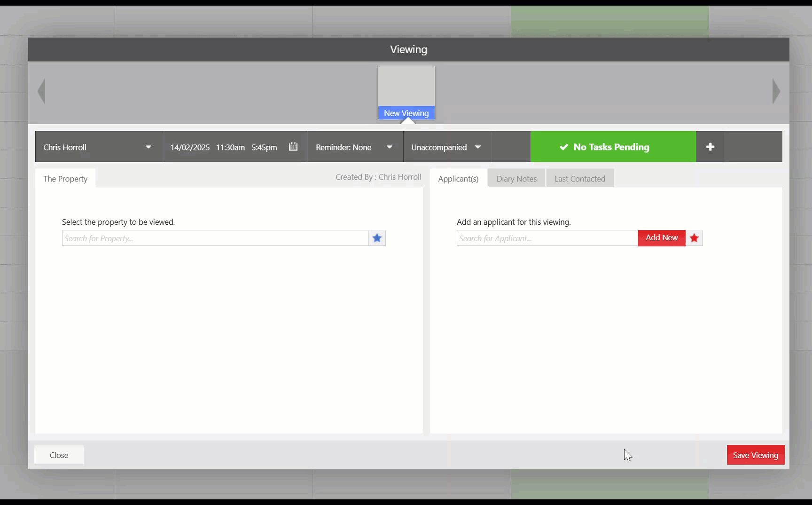This screenshot has width=812, height=505.
Task: Focus the Search for Property field
Action: 215,238
